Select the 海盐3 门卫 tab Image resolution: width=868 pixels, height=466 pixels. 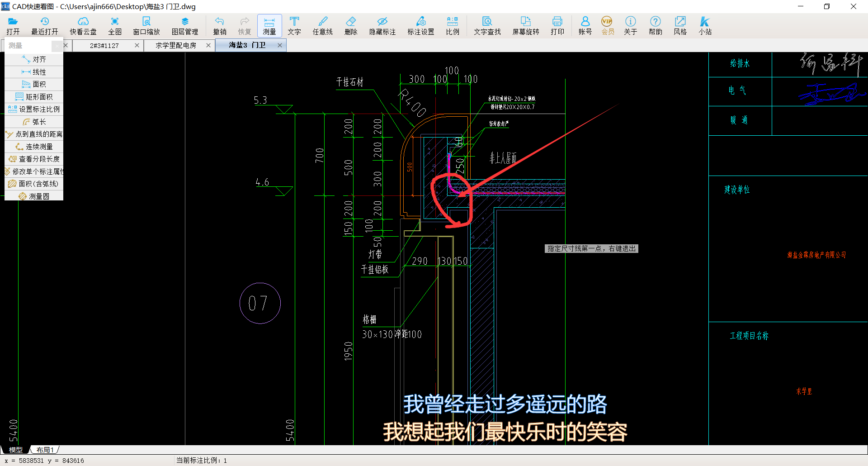click(x=247, y=45)
